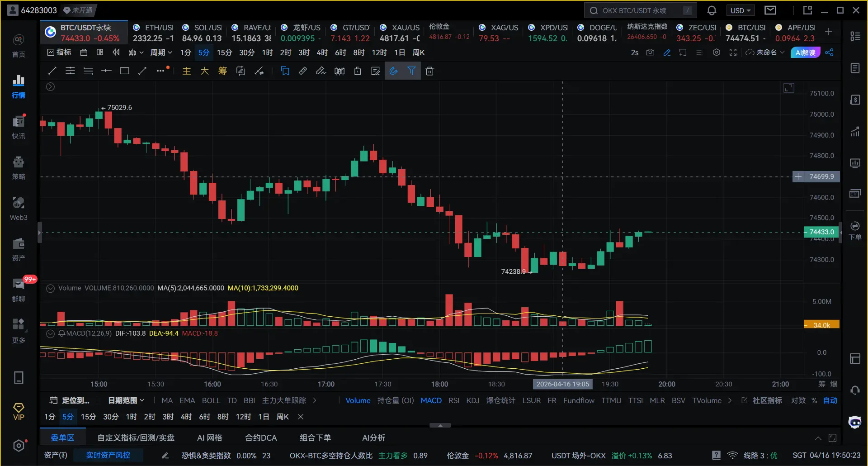Open the customer support headset icon
The image size is (868, 466).
click(x=855, y=390)
